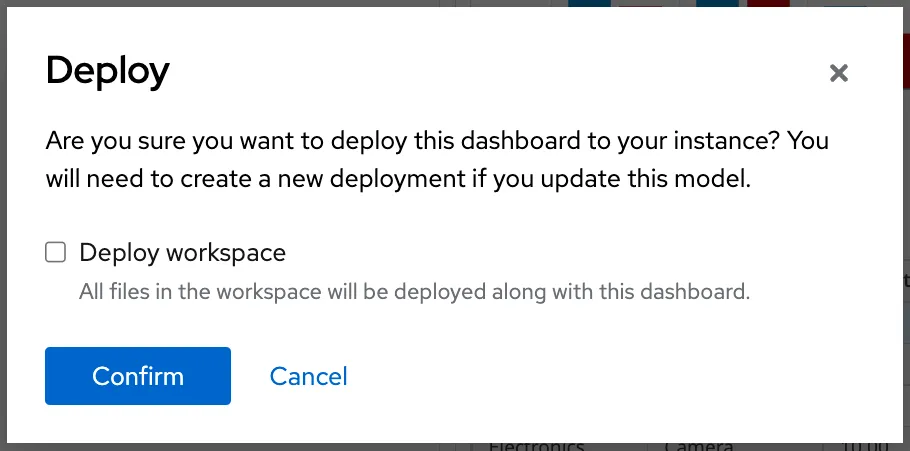This screenshot has width=910, height=451.
Task: Enable the Deploy workspace checkbox
Action: pos(56,252)
